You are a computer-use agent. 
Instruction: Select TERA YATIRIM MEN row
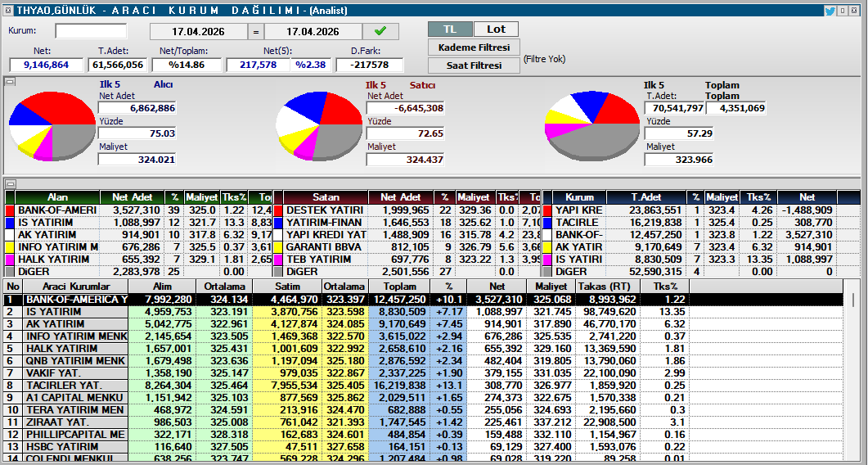pyautogui.click(x=423, y=409)
